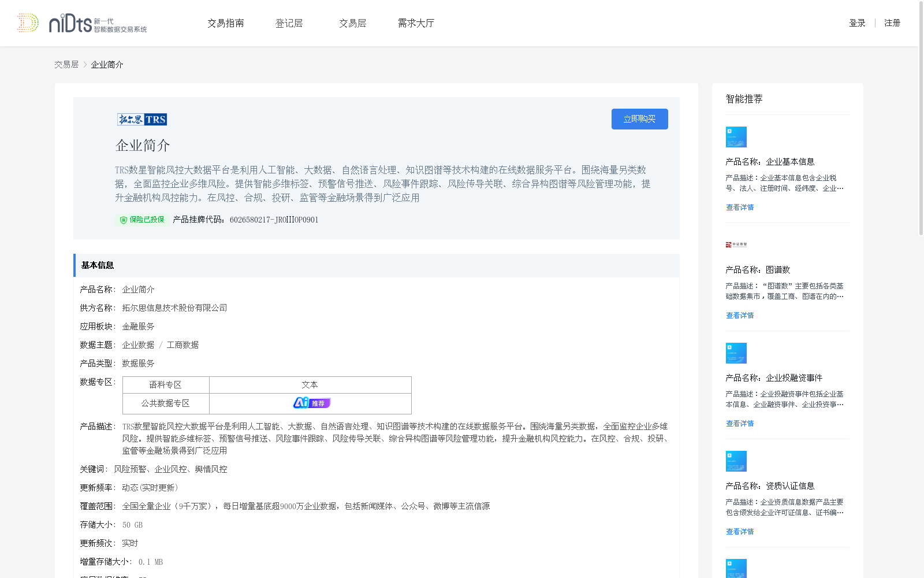The width and height of the screenshot is (924, 578).
Task: Click product code 6026580217-JROIII0P0901
Action: tap(274, 220)
